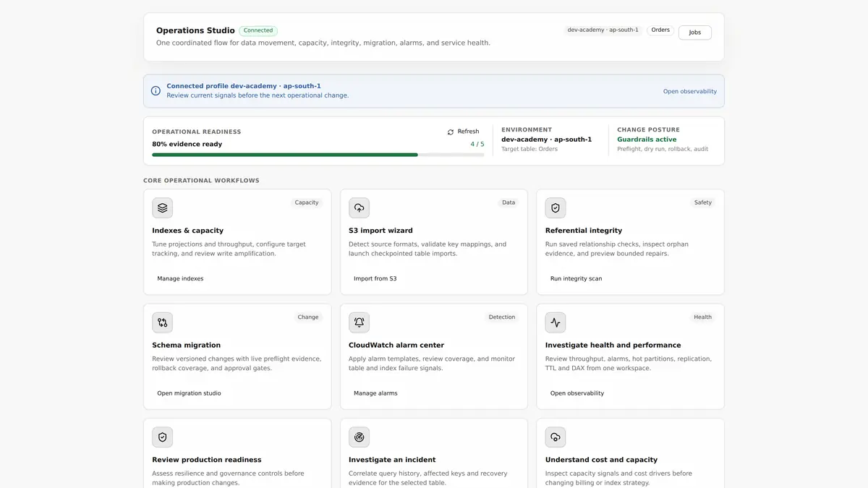Click Manage indexes

tap(180, 278)
